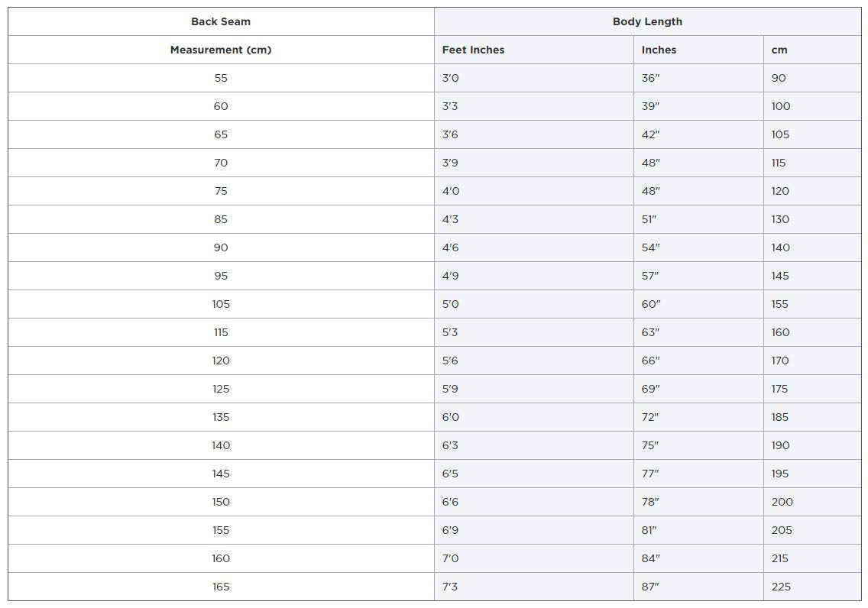This screenshot has height=608, width=868.
Task: Select the 5'6 feet inches cell
Action: 451,361
